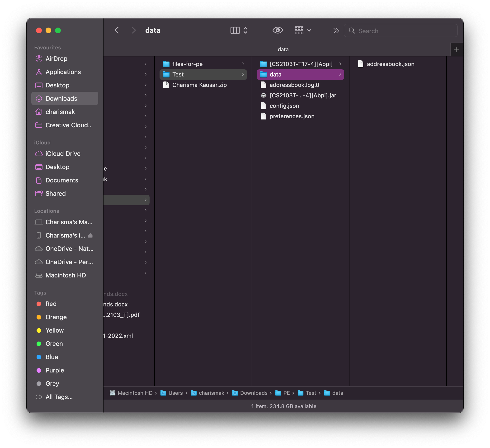The height and width of the screenshot is (448, 490).
Task: Select the Charisma Kausar.zip file
Action: (199, 85)
